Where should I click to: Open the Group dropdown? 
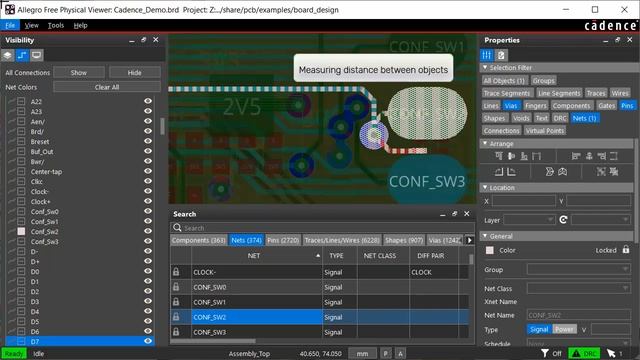pos(579,269)
